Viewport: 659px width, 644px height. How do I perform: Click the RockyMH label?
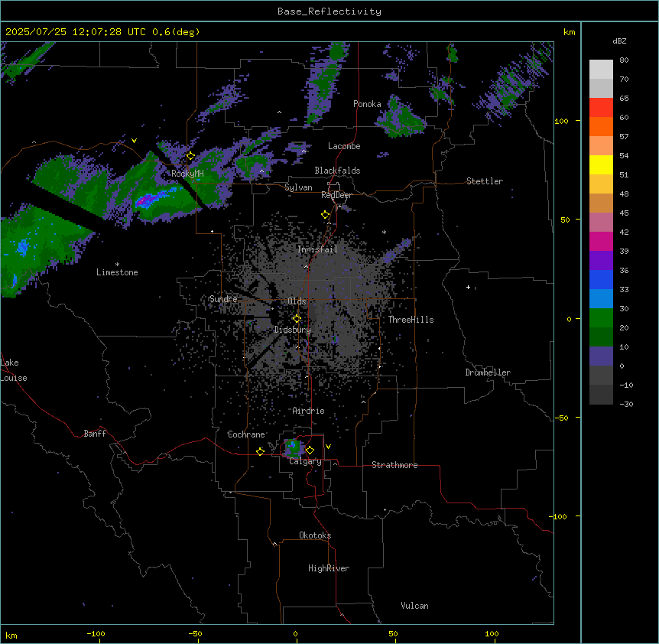point(187,174)
